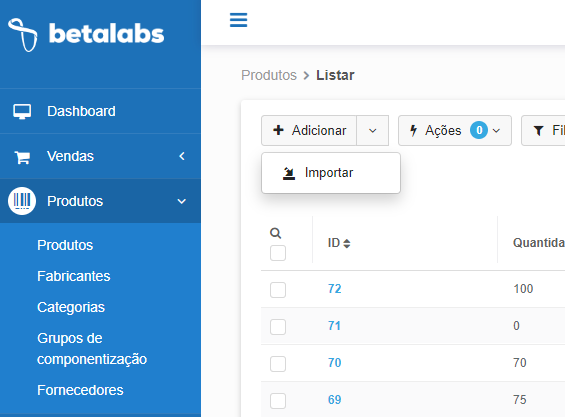Open the Ações dropdown

455,130
